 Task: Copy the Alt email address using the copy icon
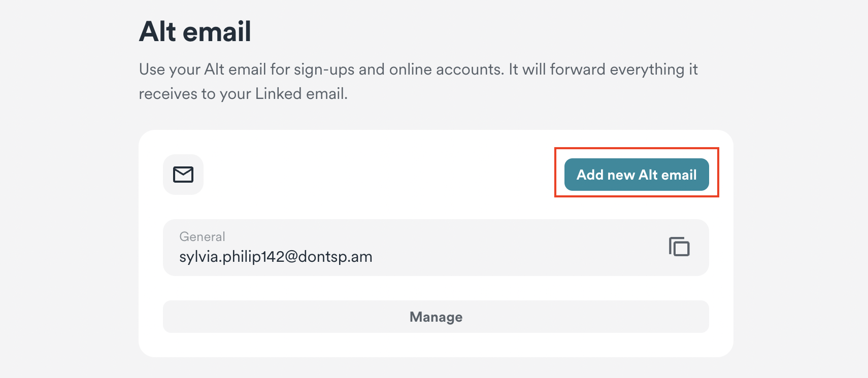point(679,247)
